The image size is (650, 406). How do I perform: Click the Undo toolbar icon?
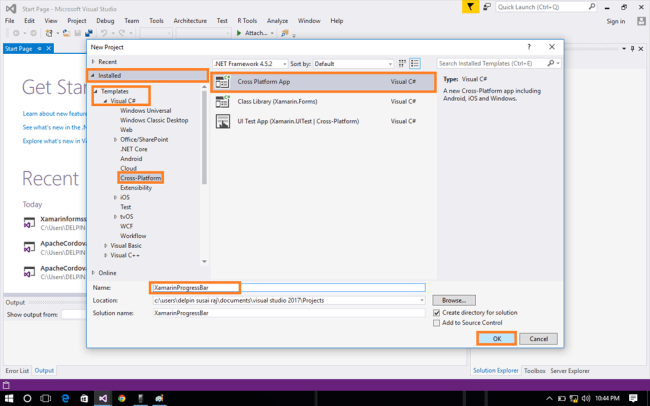tap(104, 33)
